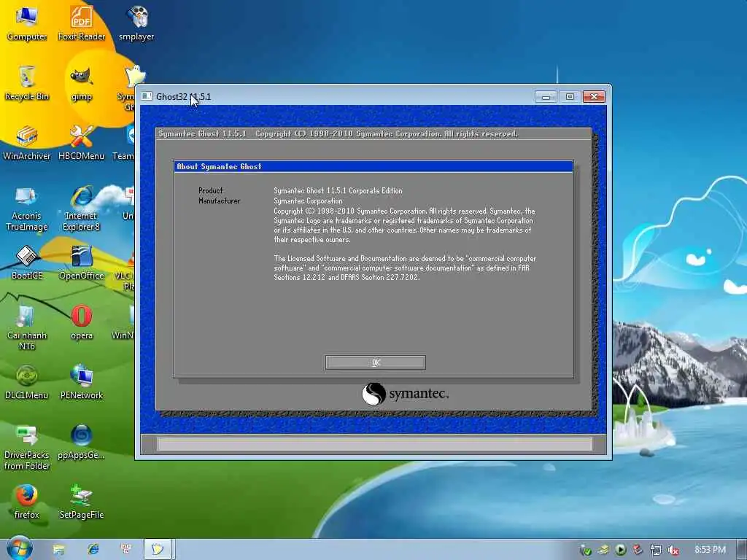Screen dimensions: 747x560
Task: Open firefox desktop icon
Action: [27, 502]
